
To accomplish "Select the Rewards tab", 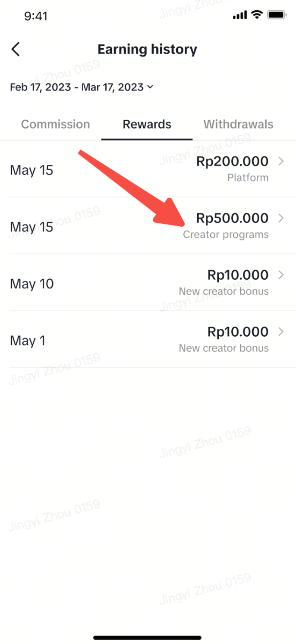I will pyautogui.click(x=147, y=124).
